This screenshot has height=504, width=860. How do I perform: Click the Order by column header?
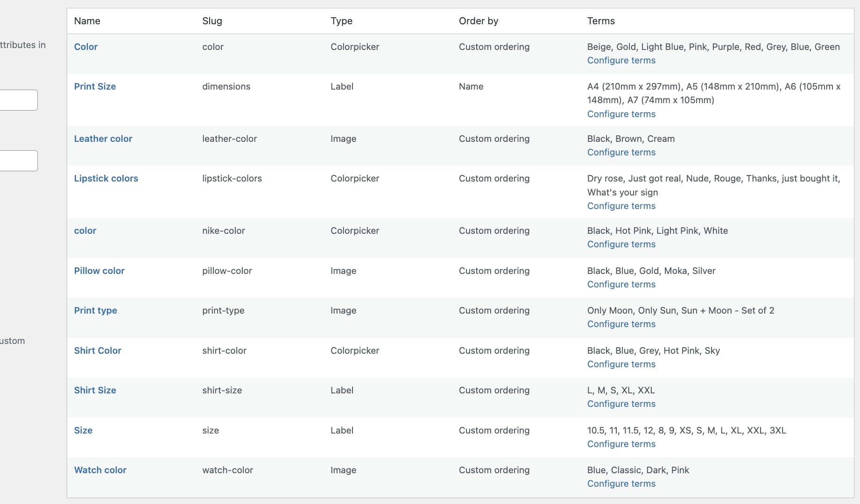point(479,21)
